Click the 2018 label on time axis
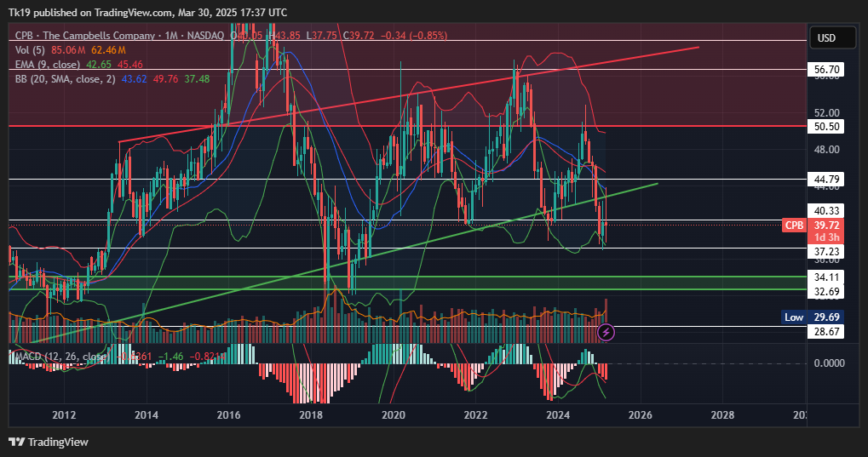The width and height of the screenshot is (868, 457). click(311, 415)
